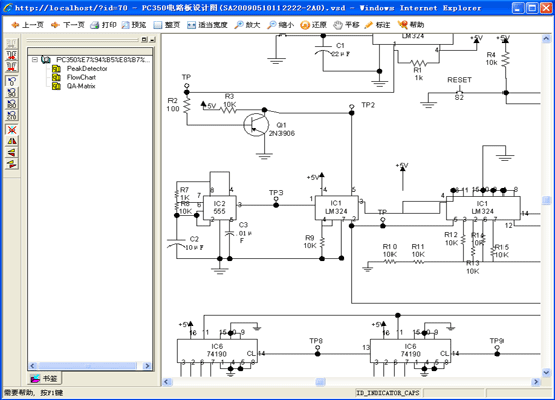
Task: Click the 放大 zoom in tool
Action: click(247, 25)
